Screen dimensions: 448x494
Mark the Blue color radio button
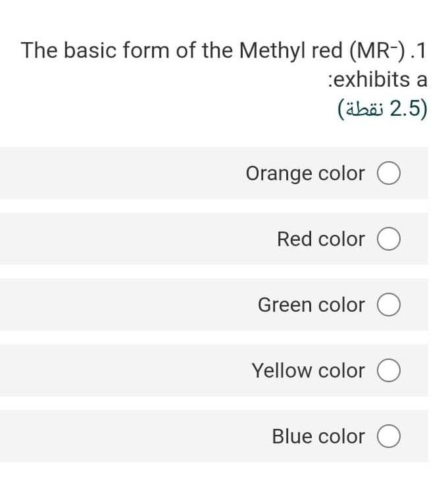[389, 437]
